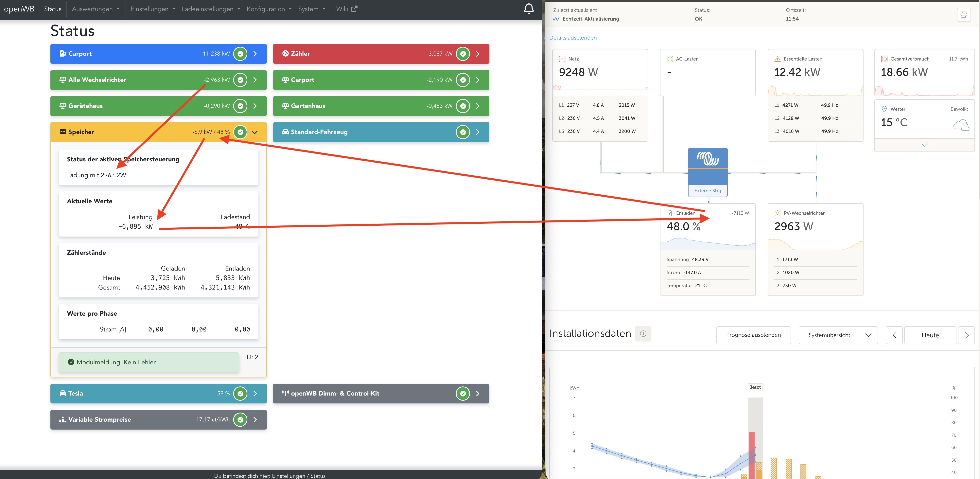Click the green status check on Zähler
This screenshot has height=479, width=980.
click(x=463, y=54)
